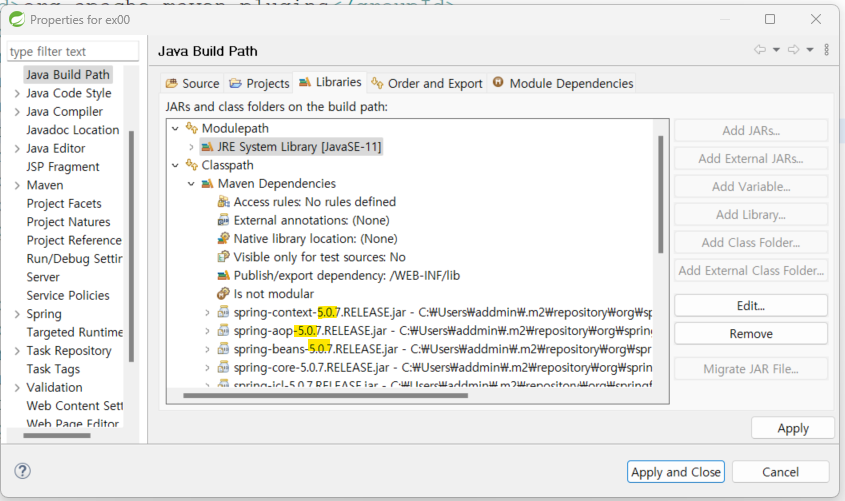The image size is (845, 501).
Task: Click the library list vertical scrollbar
Action: (x=661, y=194)
